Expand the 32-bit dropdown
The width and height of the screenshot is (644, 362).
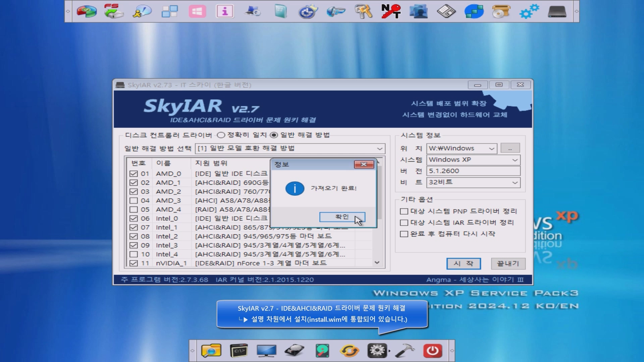(515, 183)
